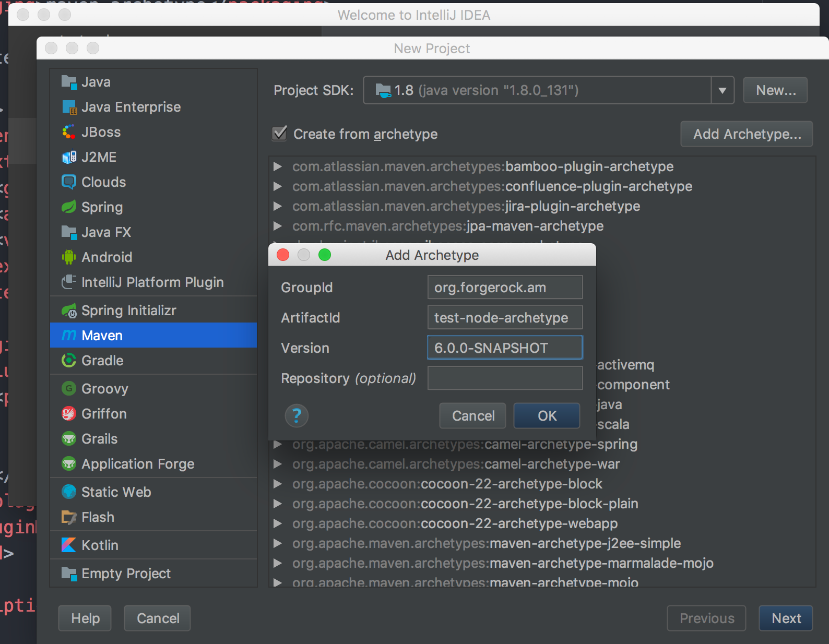829x644 pixels.
Task: Click the Kotlin K icon
Action: coord(69,545)
